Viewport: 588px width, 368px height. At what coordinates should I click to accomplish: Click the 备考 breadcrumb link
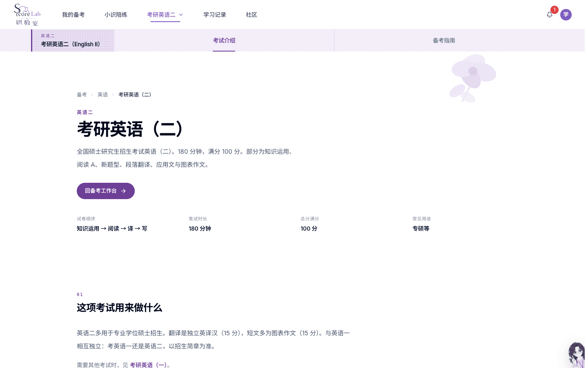(x=82, y=95)
